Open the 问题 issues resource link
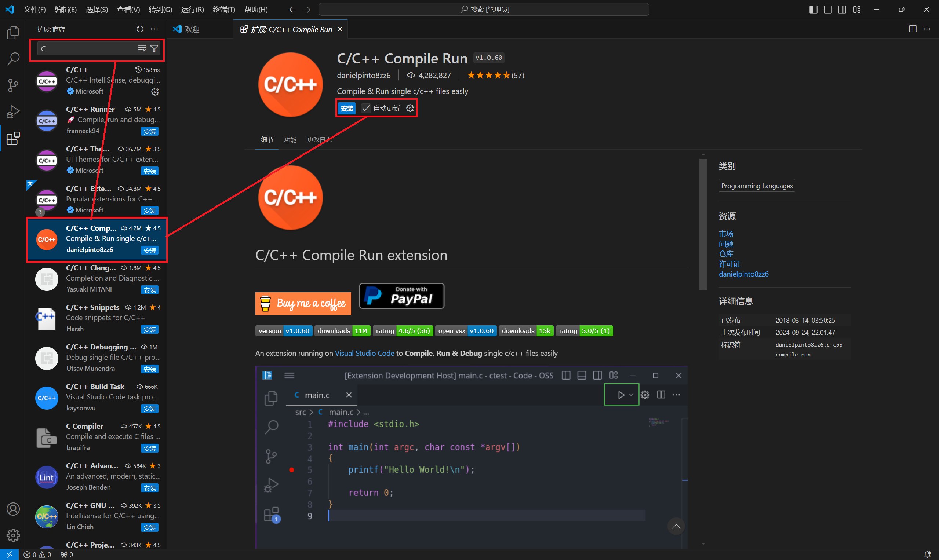This screenshot has height=560, width=939. [726, 244]
